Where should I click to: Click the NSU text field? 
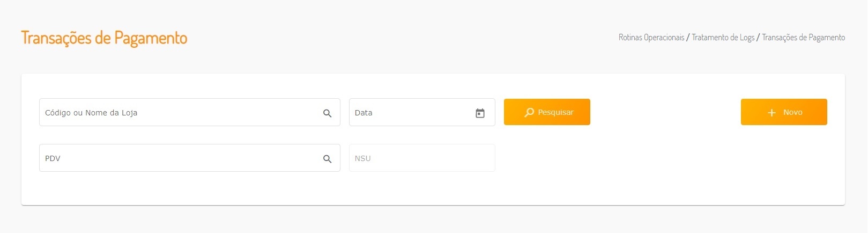click(x=422, y=158)
